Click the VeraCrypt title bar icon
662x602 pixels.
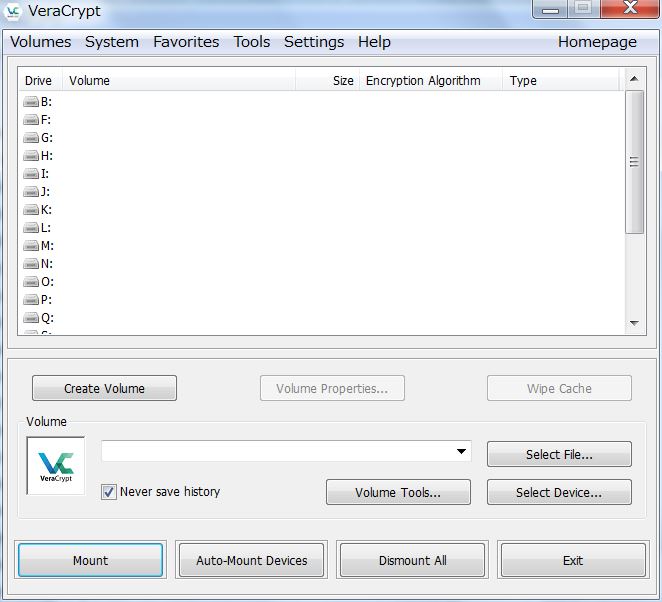click(x=12, y=11)
